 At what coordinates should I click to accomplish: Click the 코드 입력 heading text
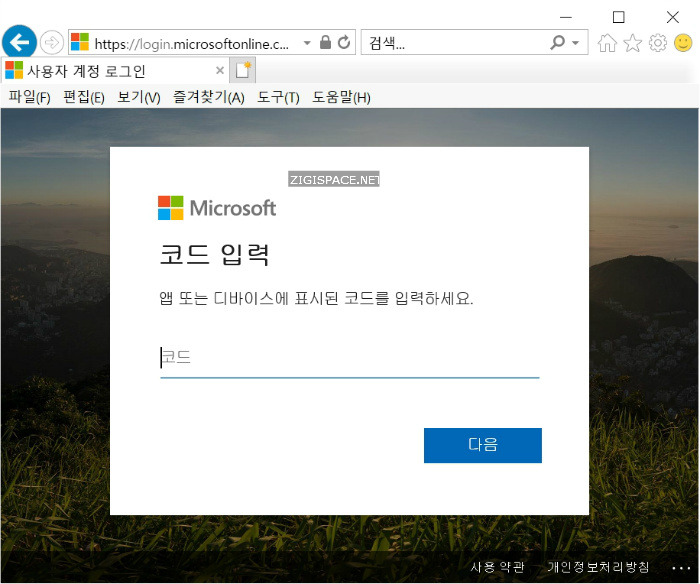click(214, 254)
